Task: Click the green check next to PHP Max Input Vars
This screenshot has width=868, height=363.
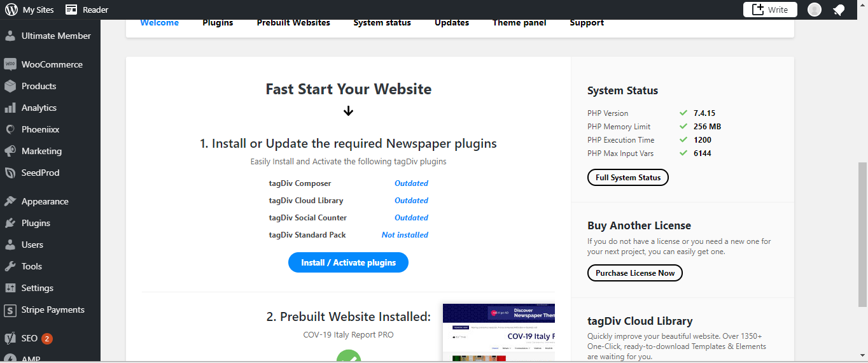Action: click(683, 153)
